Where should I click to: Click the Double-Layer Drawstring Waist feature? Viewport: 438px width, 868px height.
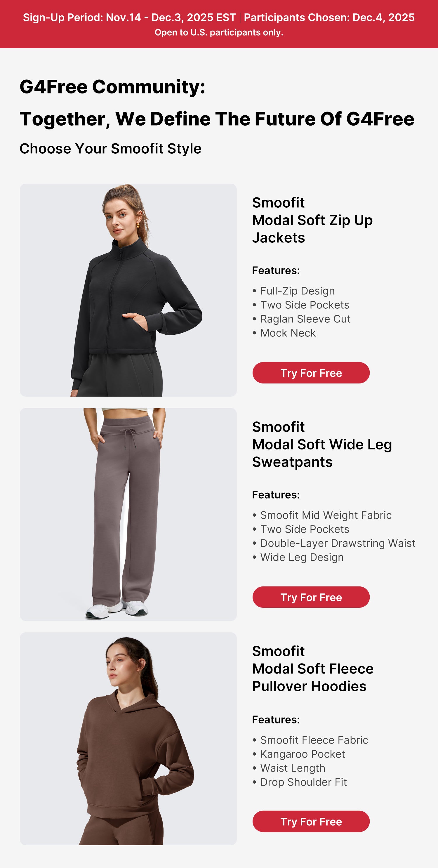click(x=334, y=543)
